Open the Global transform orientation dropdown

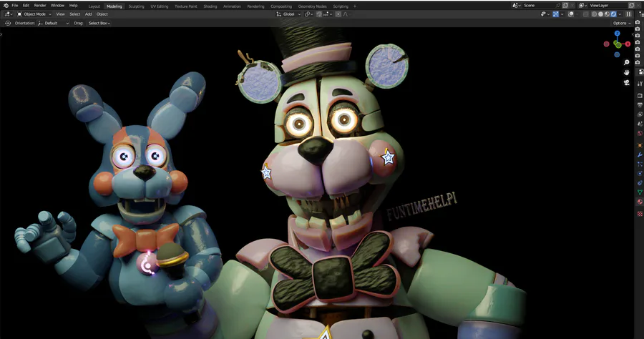[288, 14]
